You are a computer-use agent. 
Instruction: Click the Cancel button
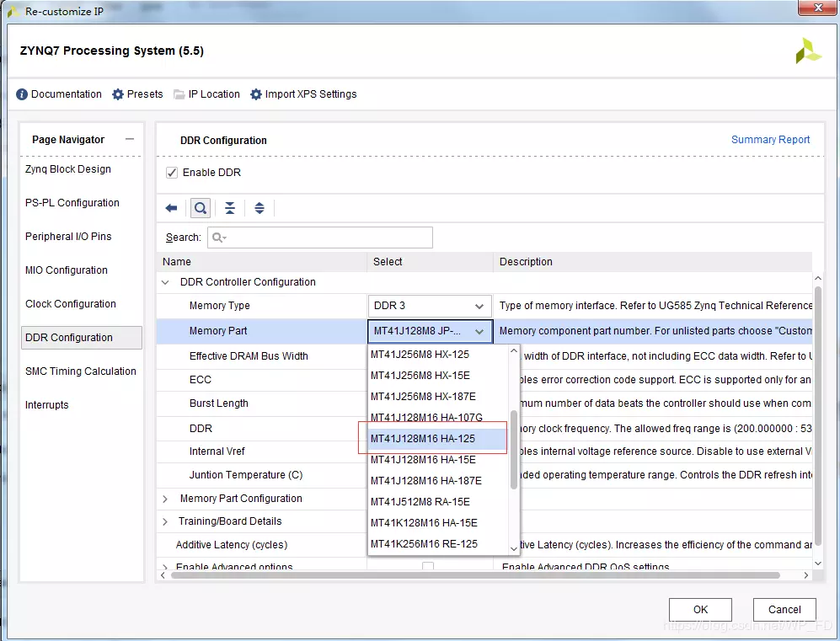784,609
